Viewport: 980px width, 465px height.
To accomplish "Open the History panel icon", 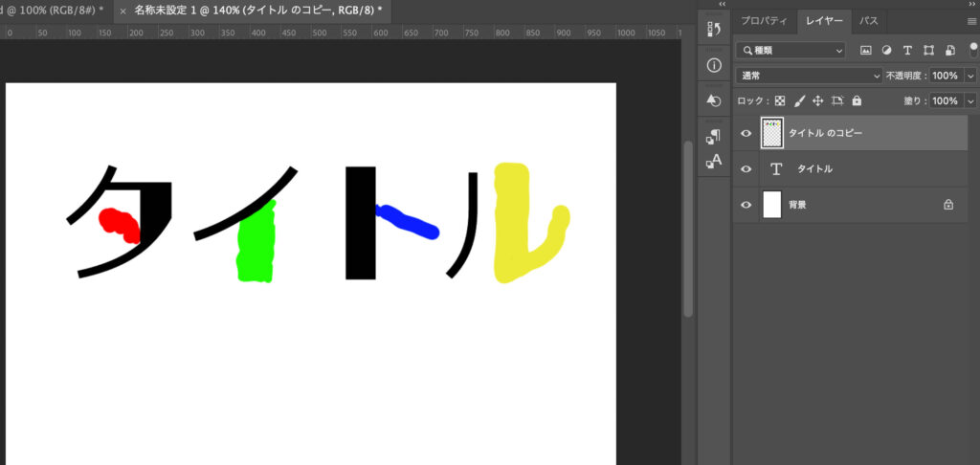I will (x=713, y=30).
